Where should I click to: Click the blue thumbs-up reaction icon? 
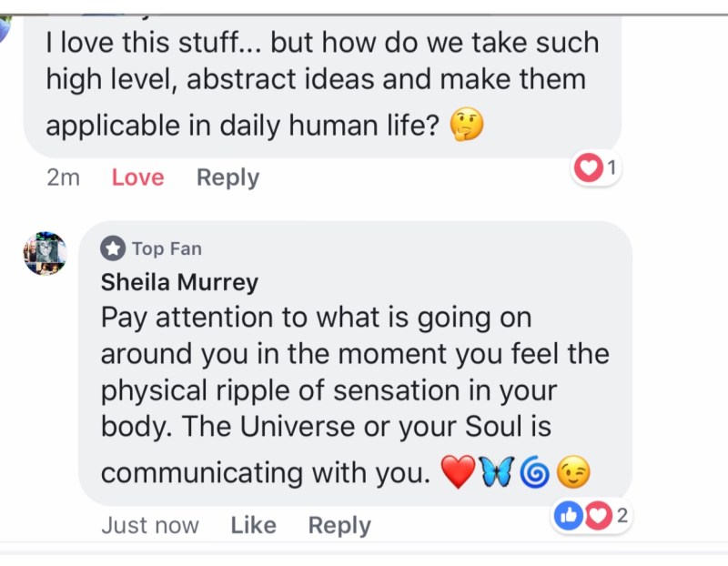(x=568, y=516)
